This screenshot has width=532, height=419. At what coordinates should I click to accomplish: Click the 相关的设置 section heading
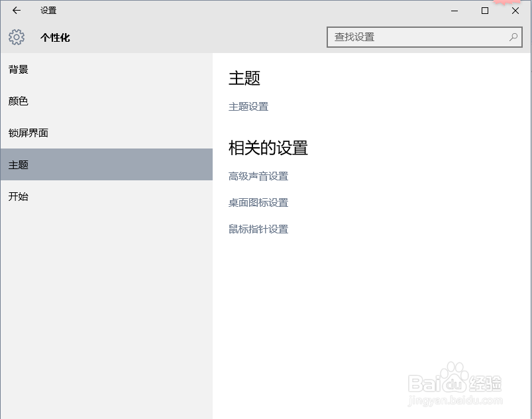point(268,148)
